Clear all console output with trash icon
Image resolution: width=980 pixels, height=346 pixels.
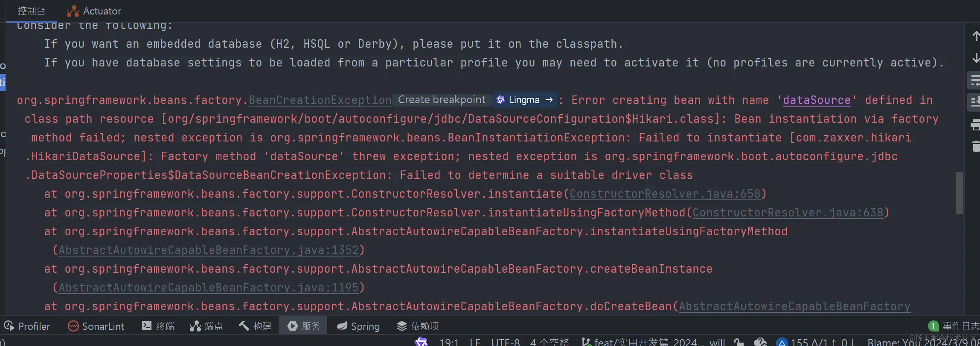point(975,146)
